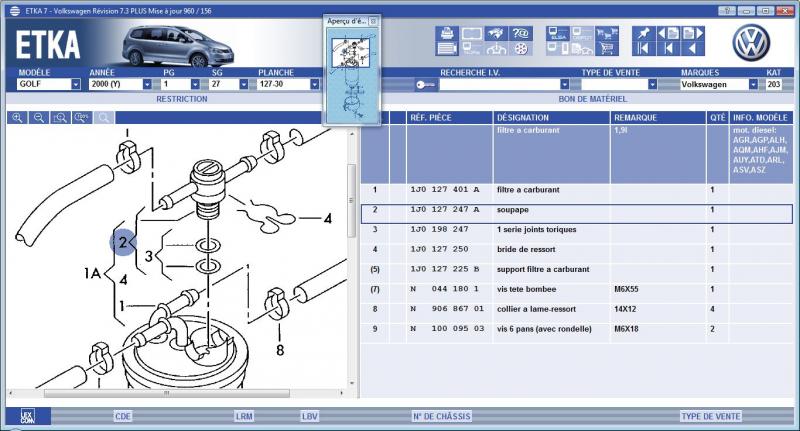This screenshot has height=431, width=800.
Task: Click the Réf. pièce column header
Action: pyautogui.click(x=449, y=118)
